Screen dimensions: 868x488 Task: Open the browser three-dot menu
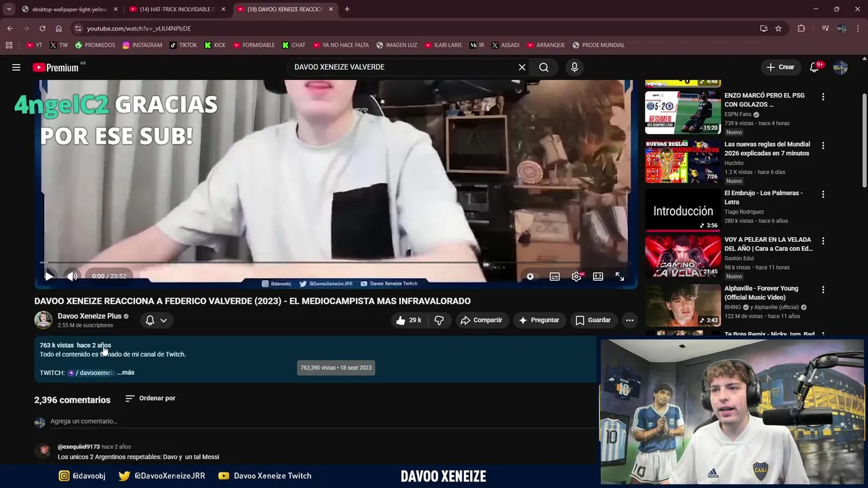click(859, 28)
